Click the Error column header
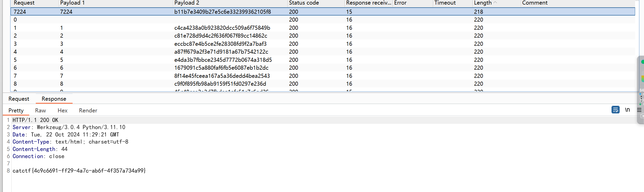The width and height of the screenshot is (644, 192). (400, 3)
